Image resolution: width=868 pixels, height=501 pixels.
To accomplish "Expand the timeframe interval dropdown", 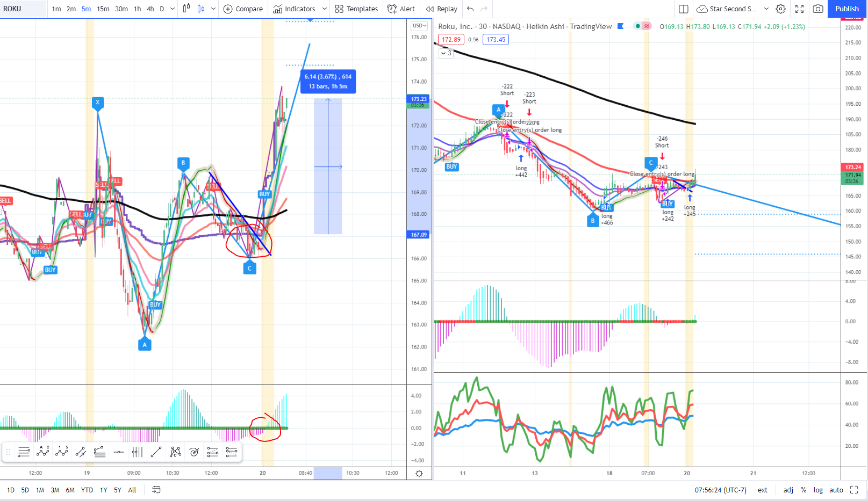I will coord(172,9).
